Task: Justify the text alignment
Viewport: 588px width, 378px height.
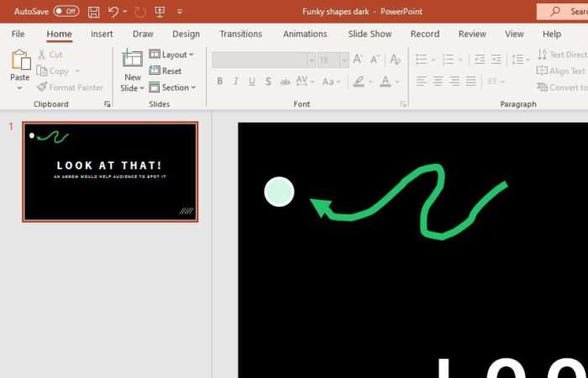Action: tap(471, 81)
